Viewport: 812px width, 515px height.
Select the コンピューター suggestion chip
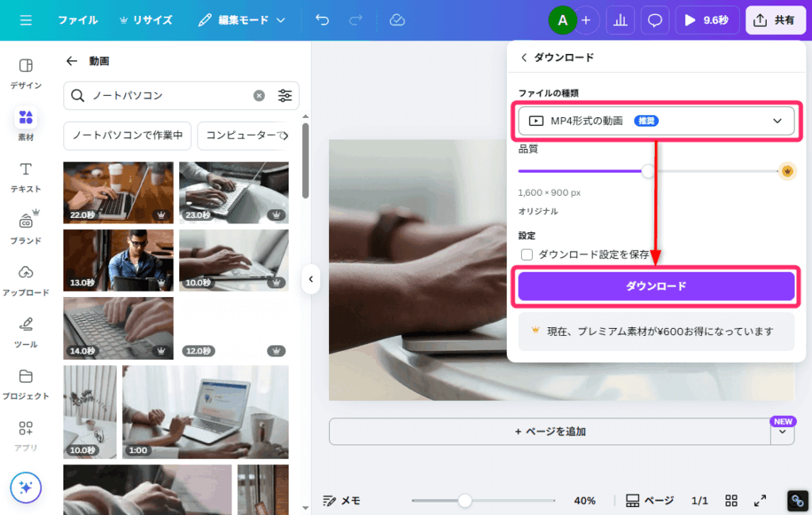point(243,135)
